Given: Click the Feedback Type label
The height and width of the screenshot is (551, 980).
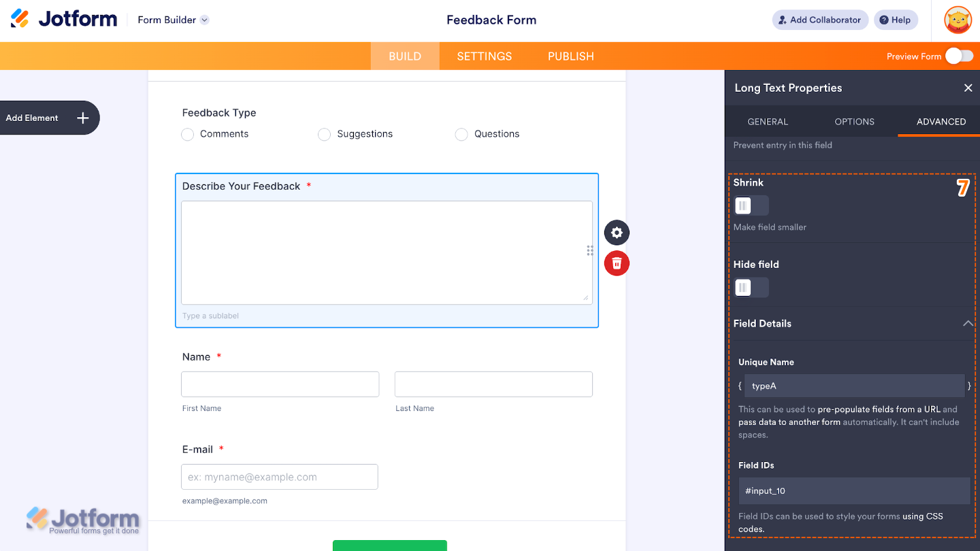Looking at the screenshot, I should pyautogui.click(x=219, y=113).
